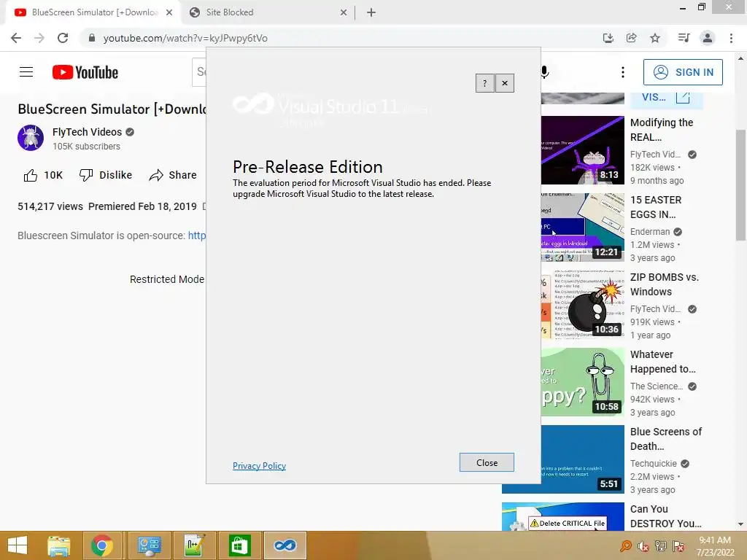This screenshot has width=747, height=560.
Task: Open YouTube settings three-dot menu
Action: coord(623,72)
